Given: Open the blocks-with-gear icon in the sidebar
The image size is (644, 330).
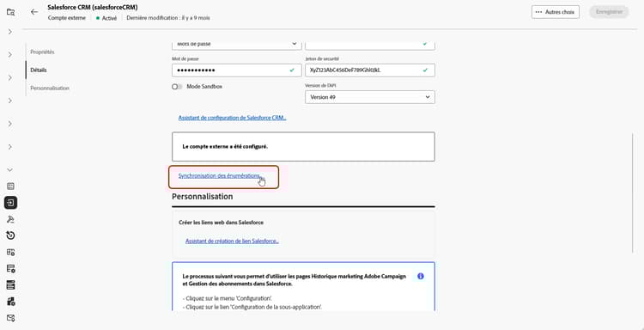Looking at the screenshot, I should [10, 302].
